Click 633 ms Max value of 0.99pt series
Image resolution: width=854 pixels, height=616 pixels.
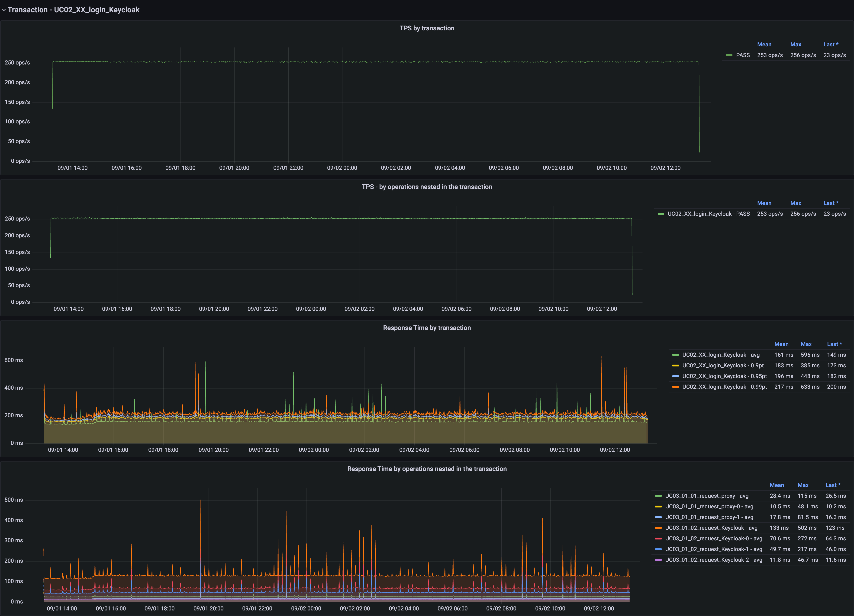point(810,387)
